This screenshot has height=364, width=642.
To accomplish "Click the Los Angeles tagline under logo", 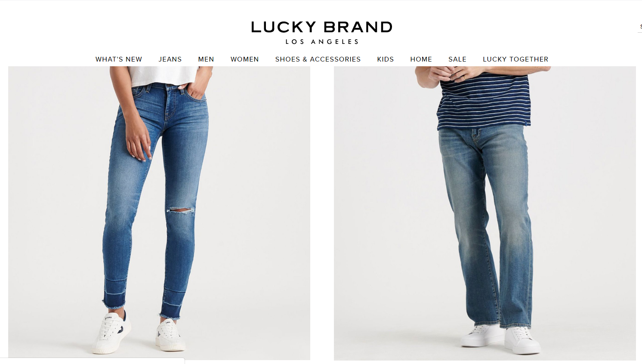I will point(322,42).
